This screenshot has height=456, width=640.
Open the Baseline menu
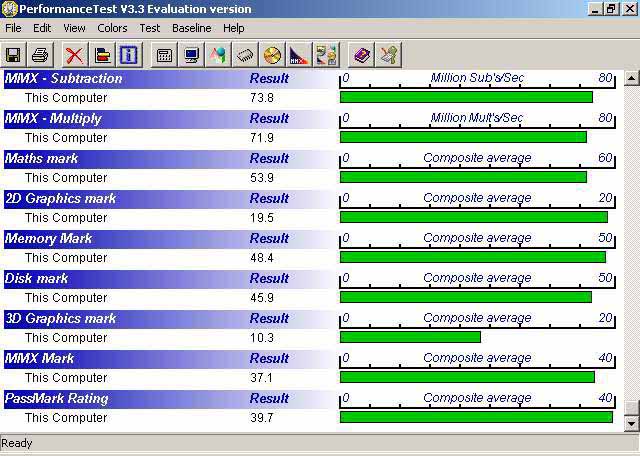pos(191,28)
